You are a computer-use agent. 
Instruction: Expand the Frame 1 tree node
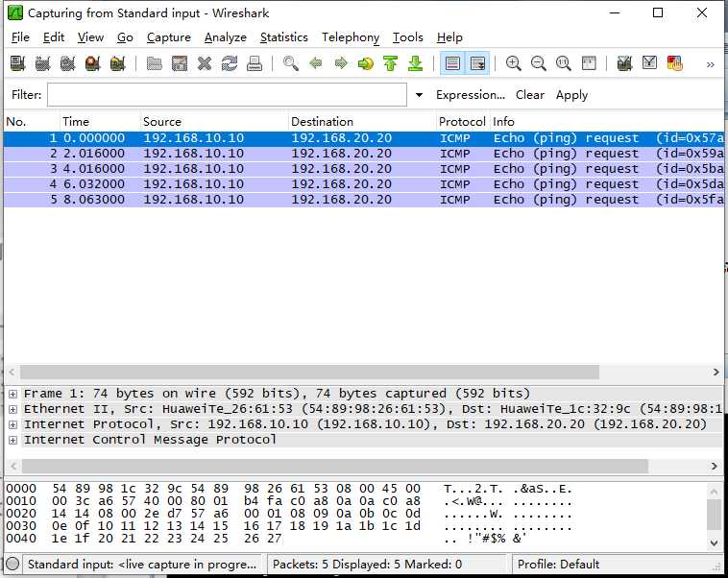point(13,395)
